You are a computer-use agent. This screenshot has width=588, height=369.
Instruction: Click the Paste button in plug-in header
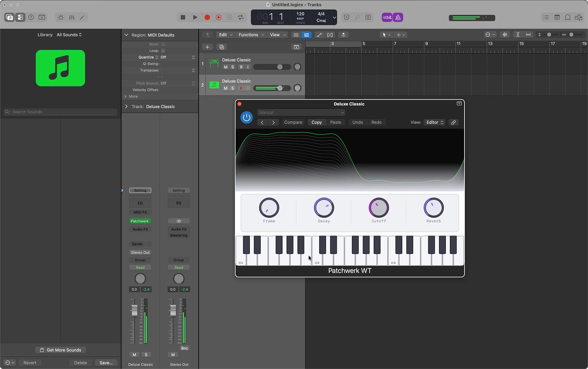click(335, 122)
